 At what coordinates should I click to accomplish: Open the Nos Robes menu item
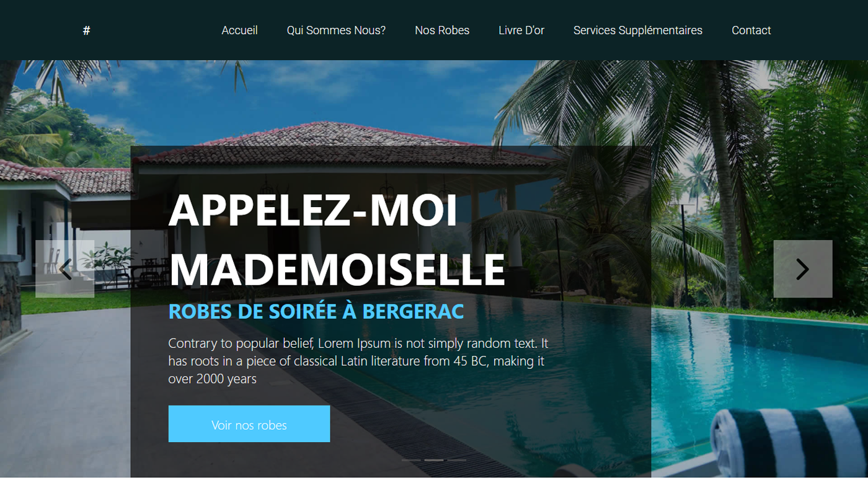click(442, 30)
